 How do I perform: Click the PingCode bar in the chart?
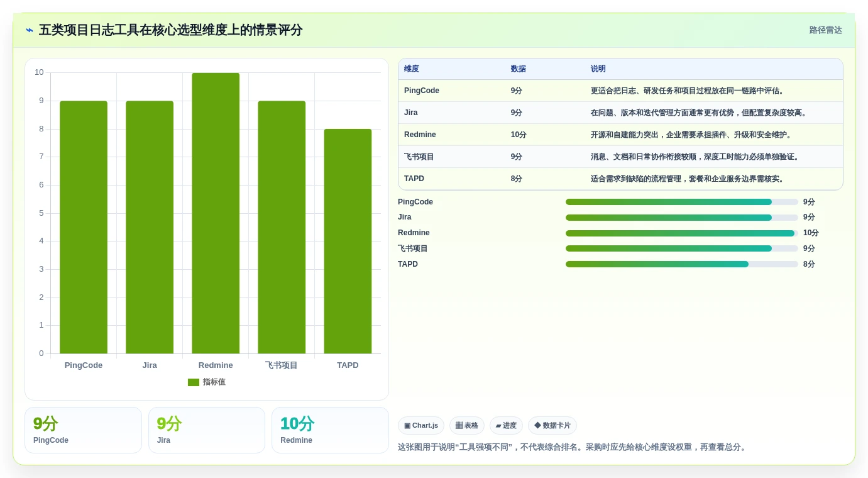[84, 227]
